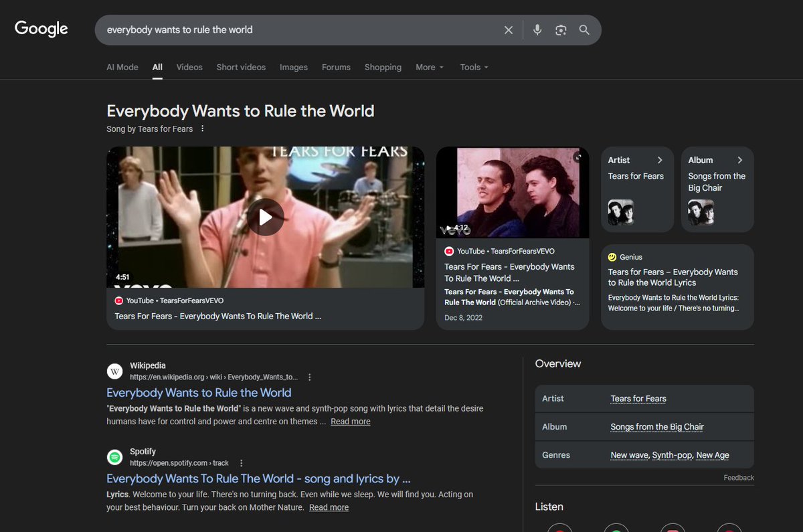Open the Synth-pop genre link

point(673,455)
